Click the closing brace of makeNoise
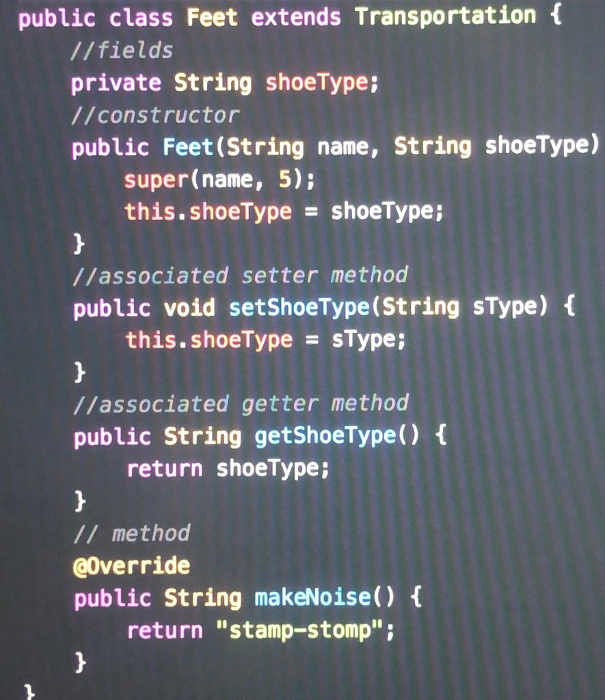This screenshot has width=605, height=700. 79,662
